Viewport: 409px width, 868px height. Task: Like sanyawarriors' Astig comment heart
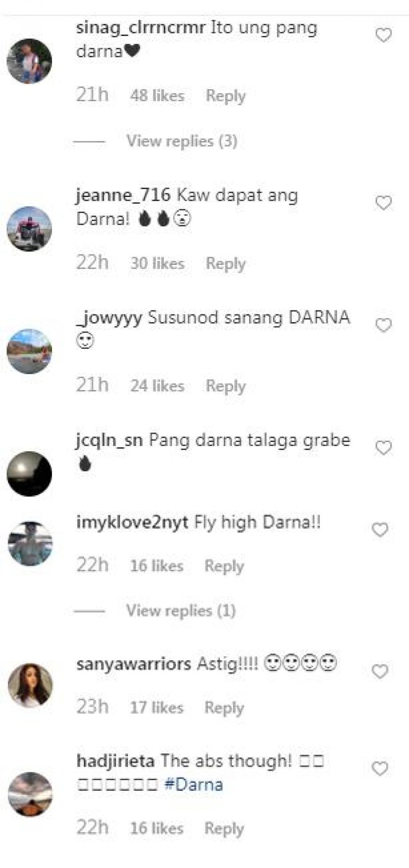pyautogui.click(x=380, y=671)
